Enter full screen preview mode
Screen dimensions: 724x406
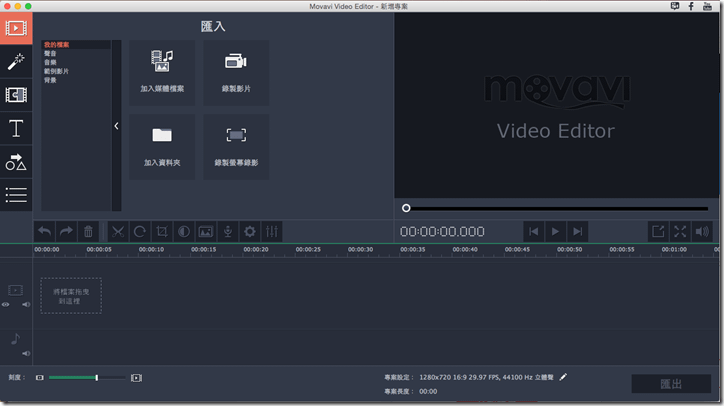(x=680, y=231)
